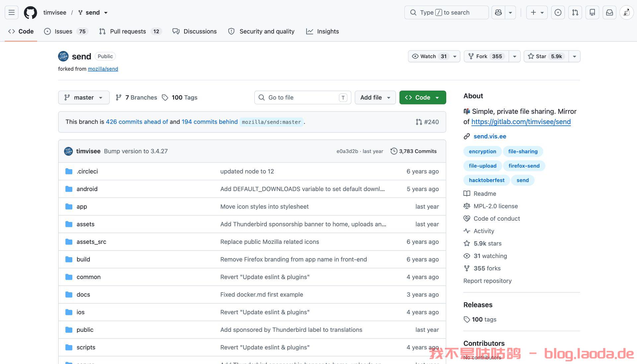Open the issues shortcut icon in the header
The image size is (637, 364).
[558, 13]
